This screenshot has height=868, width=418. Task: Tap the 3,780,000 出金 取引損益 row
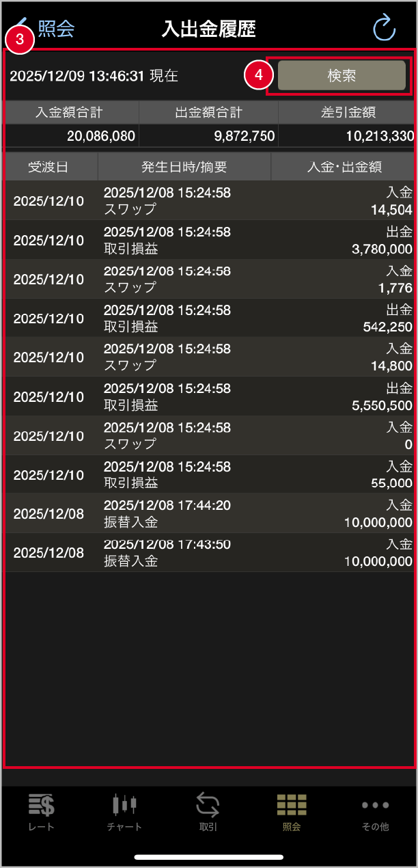pyautogui.click(x=209, y=240)
